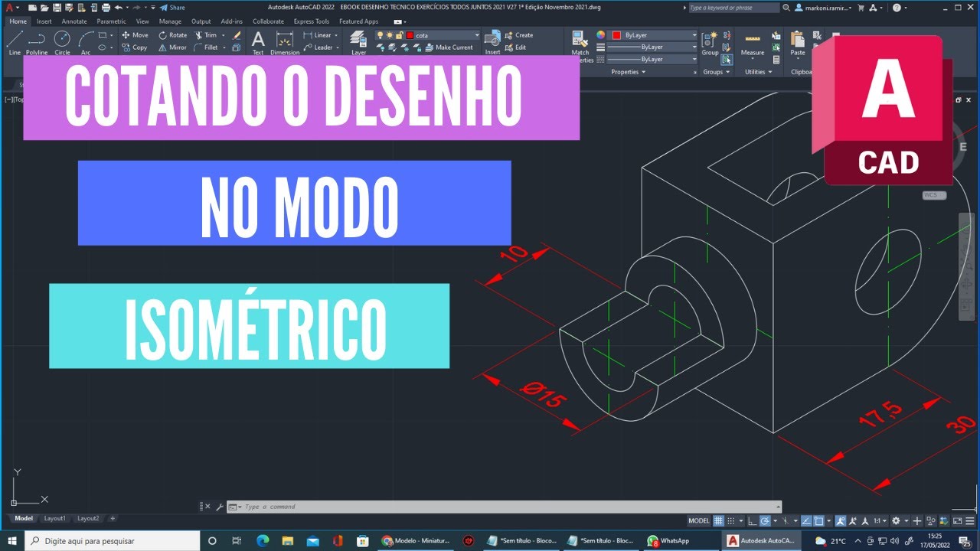Toggle object snap tracking
980x551 pixels.
806,520
